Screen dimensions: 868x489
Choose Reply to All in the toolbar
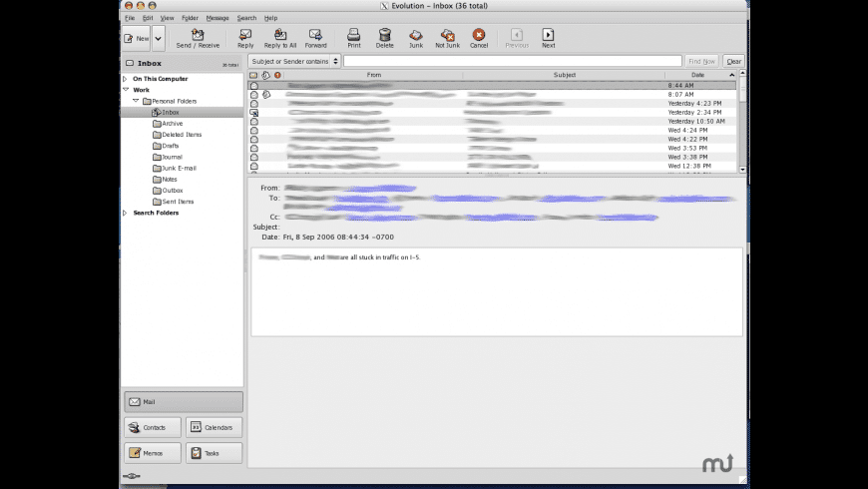coord(280,38)
